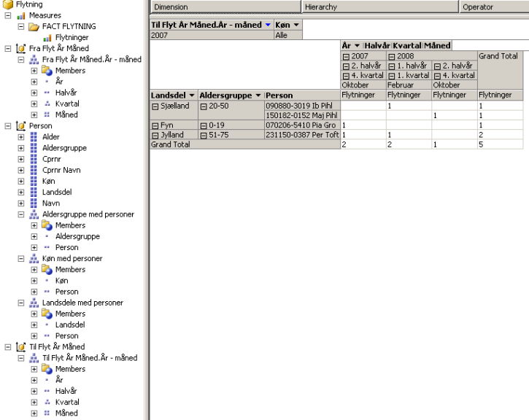This screenshot has height=420, width=529.
Task: Click Members folder icon under Til Flyt hierarchy
Action: tap(47, 369)
